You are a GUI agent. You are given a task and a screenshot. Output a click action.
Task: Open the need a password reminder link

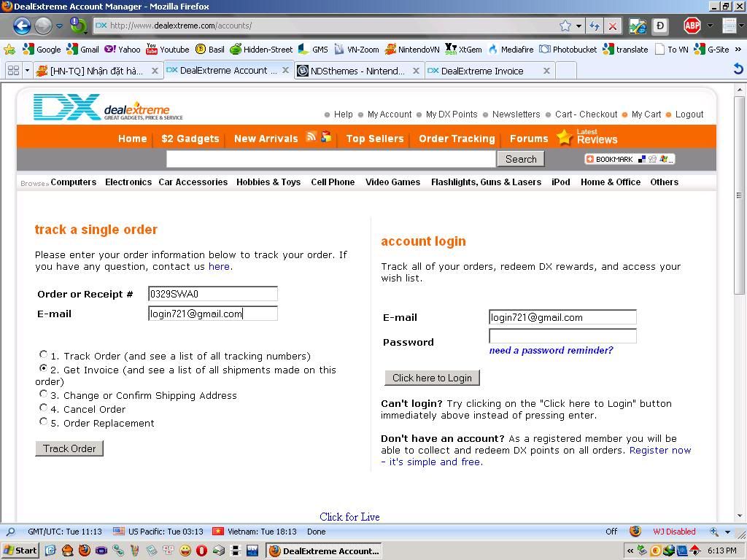pos(551,351)
